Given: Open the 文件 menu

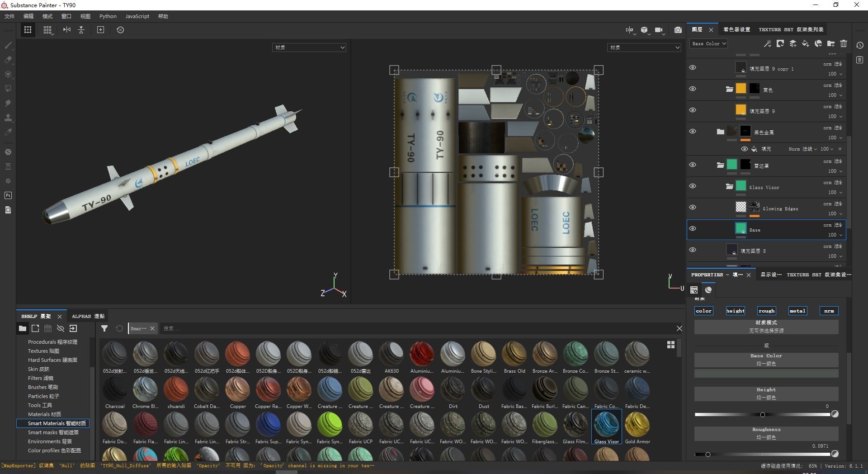Looking at the screenshot, I should [x=9, y=16].
